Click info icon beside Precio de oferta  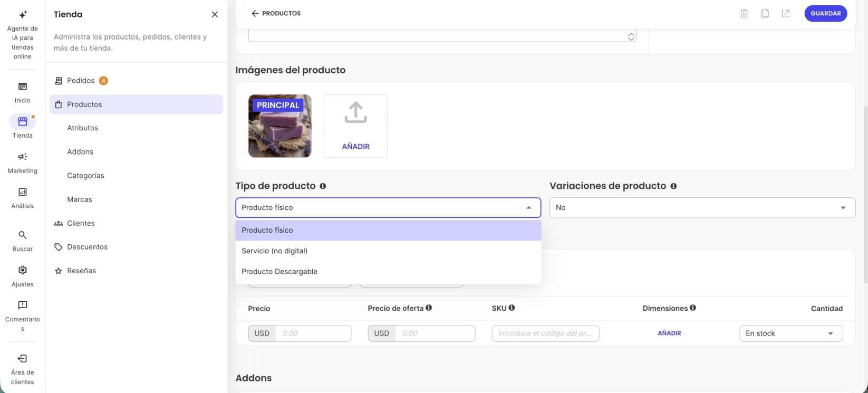click(x=429, y=308)
